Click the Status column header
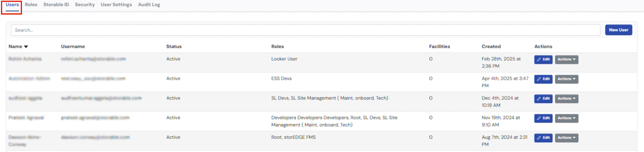Screen dimensions: 644x152 [x=174, y=47]
